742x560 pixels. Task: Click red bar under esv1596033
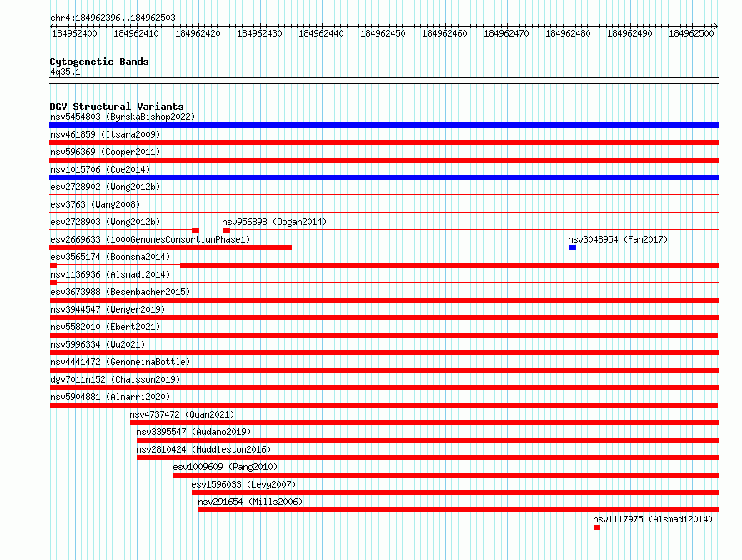coord(455,492)
